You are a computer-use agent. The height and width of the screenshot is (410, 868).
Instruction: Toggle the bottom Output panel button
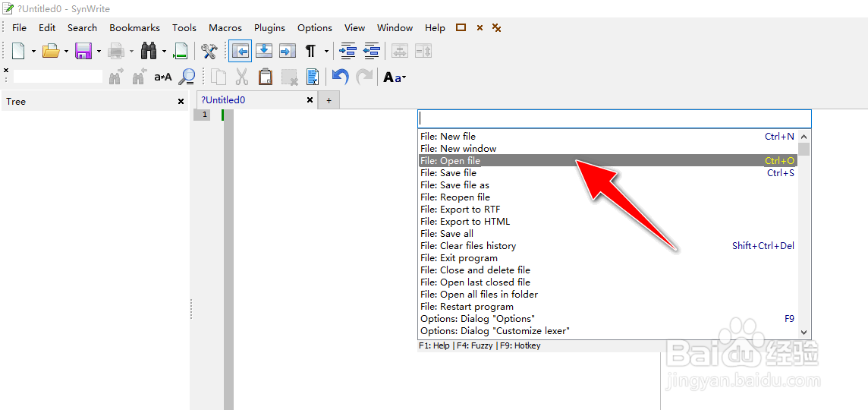click(265, 51)
